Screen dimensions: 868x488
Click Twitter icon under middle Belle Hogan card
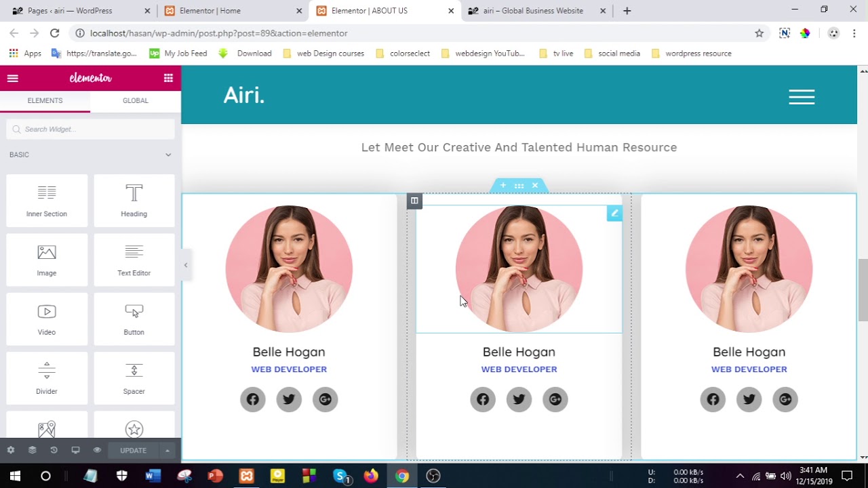(519, 400)
